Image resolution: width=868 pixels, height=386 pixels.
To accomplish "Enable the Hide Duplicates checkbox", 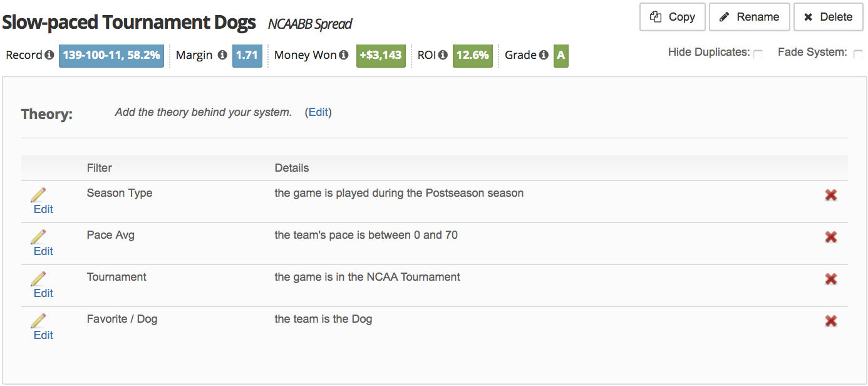I will [x=758, y=54].
